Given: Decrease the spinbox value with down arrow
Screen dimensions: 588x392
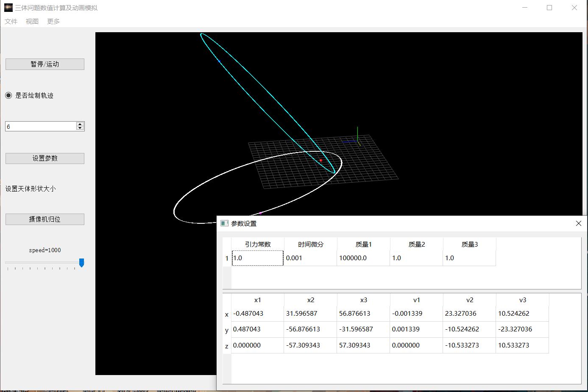Looking at the screenshot, I should pyautogui.click(x=80, y=128).
